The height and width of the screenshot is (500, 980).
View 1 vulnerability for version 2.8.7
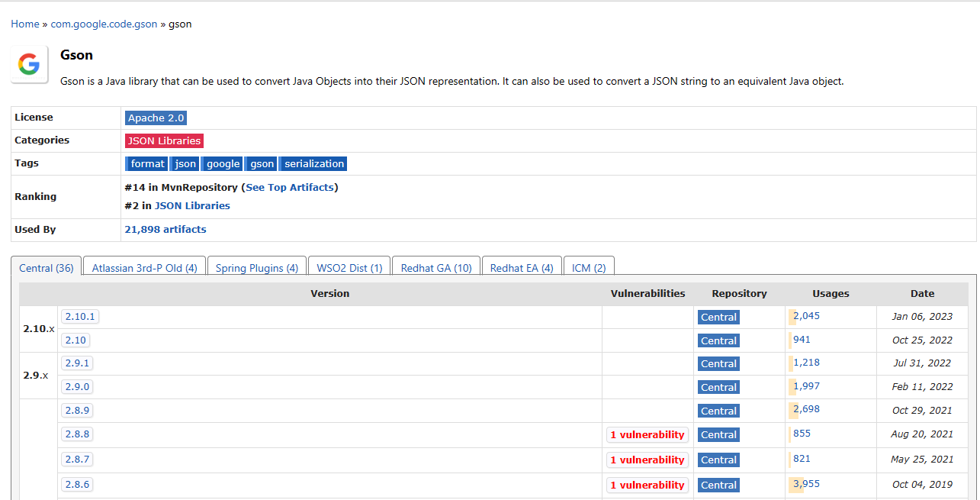(x=647, y=460)
